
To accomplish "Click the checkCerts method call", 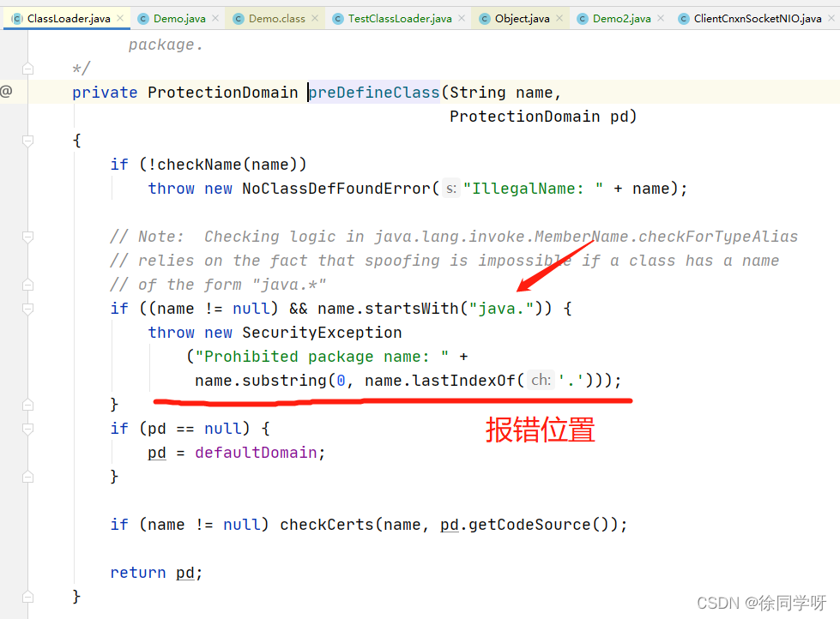I will coord(326,524).
